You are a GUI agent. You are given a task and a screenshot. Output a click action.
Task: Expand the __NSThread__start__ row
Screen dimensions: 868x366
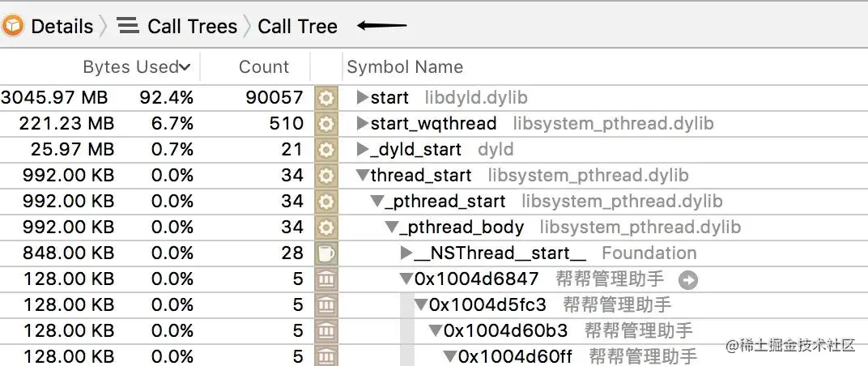tap(406, 253)
